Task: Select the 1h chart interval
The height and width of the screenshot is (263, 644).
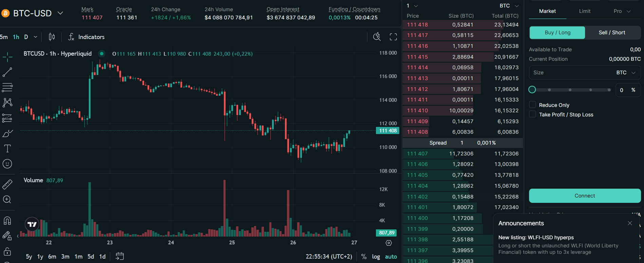Action: pyautogui.click(x=16, y=37)
